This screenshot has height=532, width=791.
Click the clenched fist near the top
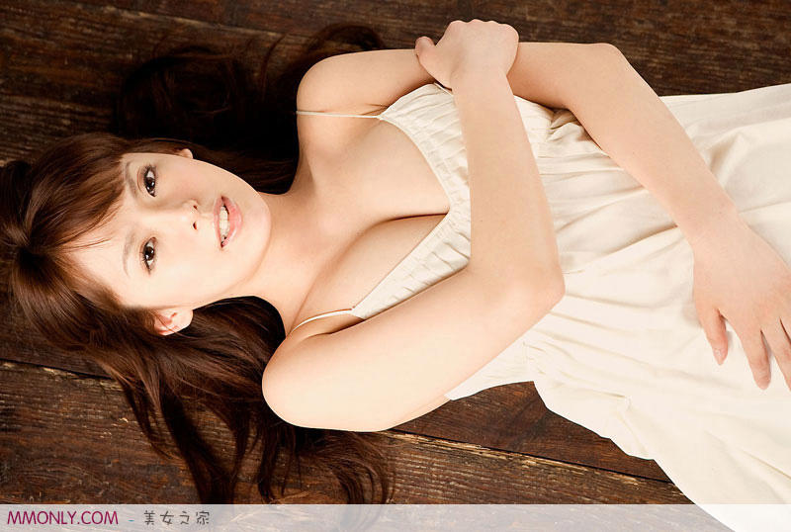pyautogui.click(x=463, y=47)
